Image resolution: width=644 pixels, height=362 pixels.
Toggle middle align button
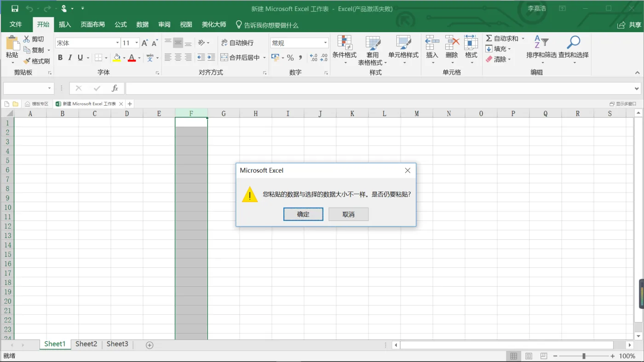(178, 43)
